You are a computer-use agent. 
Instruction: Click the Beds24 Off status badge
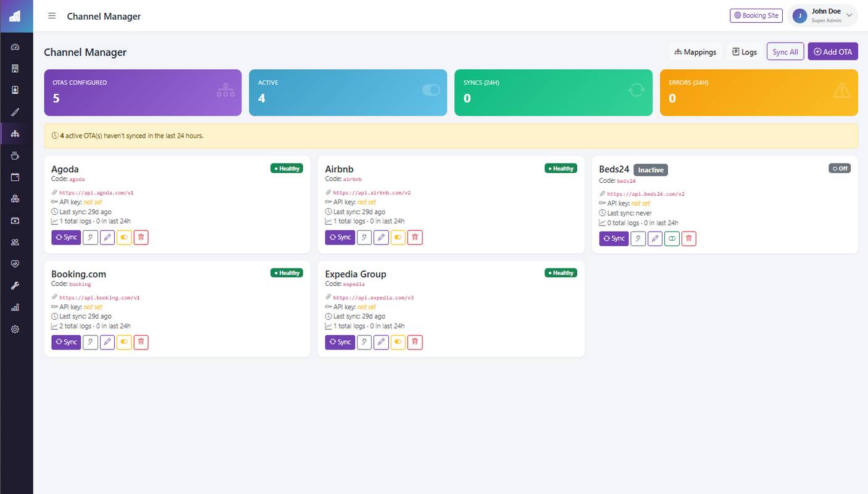click(x=840, y=168)
